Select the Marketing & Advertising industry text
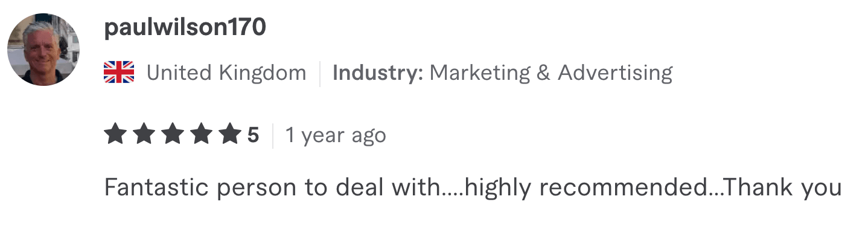Screen dimensions: 868x225 [550, 73]
